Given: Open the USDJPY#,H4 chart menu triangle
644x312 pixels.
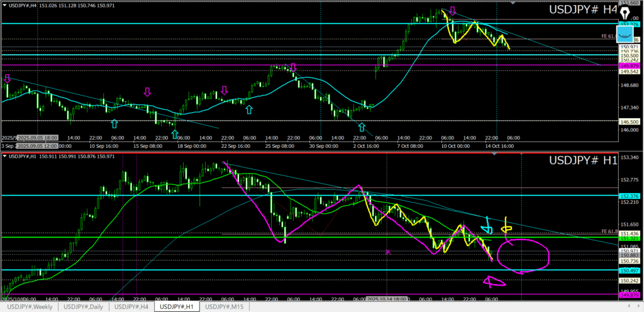Looking at the screenshot, I should tap(4, 4).
